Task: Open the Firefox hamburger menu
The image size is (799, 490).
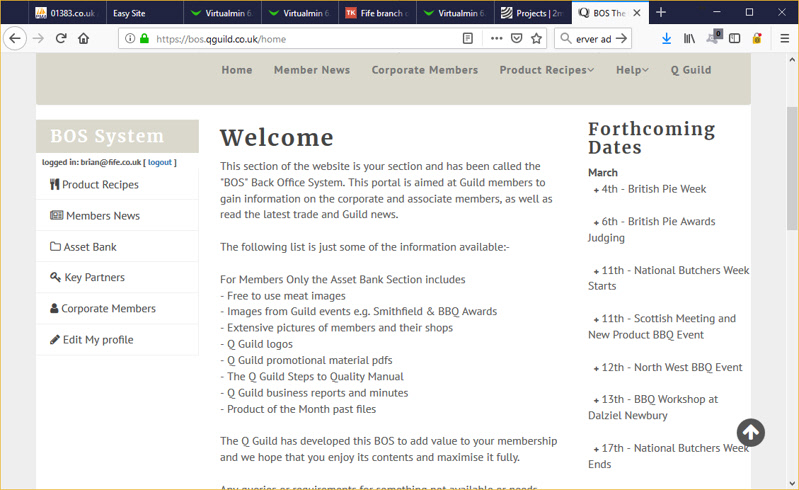Action: coord(785,39)
